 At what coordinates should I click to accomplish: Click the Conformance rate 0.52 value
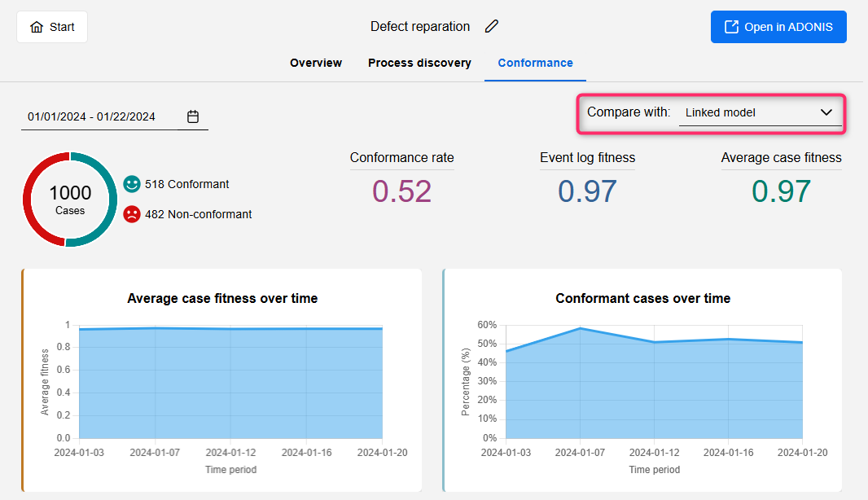pos(401,191)
